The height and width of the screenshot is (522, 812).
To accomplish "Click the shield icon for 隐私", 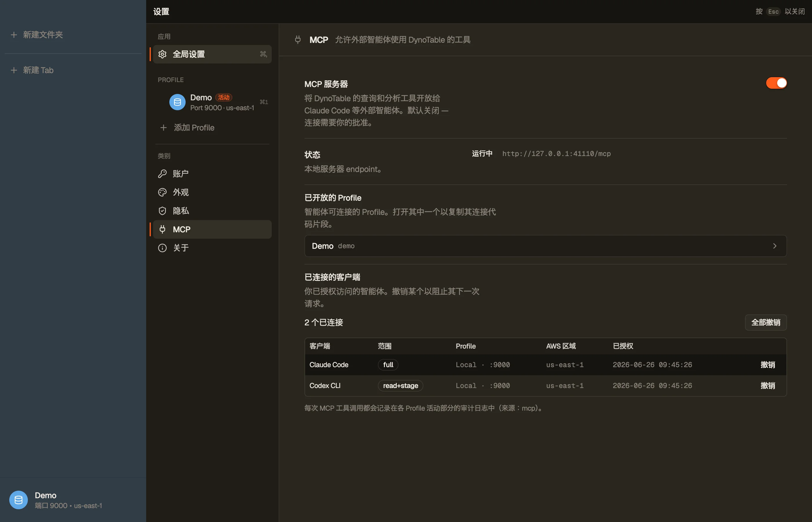I will pos(162,211).
